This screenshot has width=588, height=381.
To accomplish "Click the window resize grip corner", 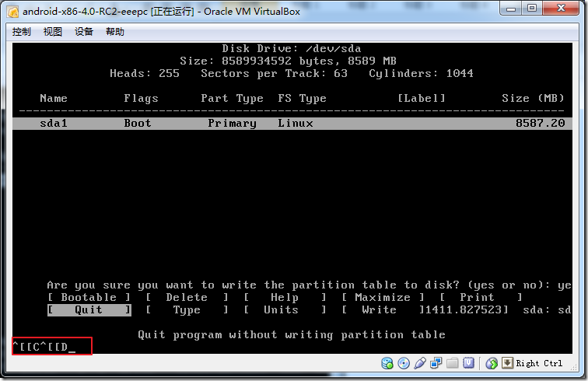I will coord(574,368).
